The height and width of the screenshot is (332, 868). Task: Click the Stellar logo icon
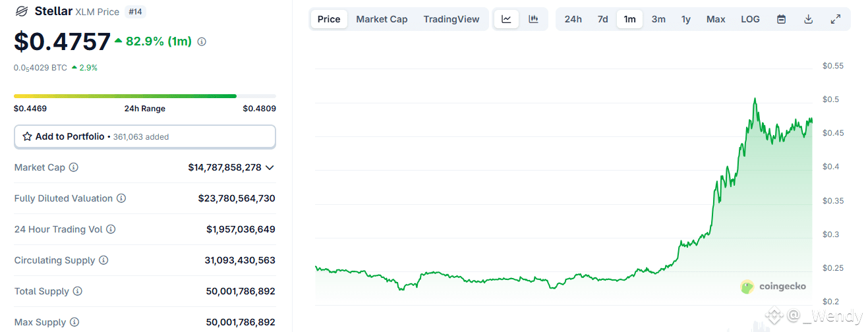click(22, 11)
